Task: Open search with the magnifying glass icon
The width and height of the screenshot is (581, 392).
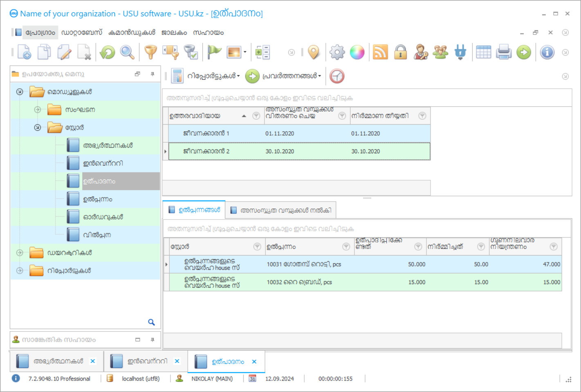Action: click(127, 52)
